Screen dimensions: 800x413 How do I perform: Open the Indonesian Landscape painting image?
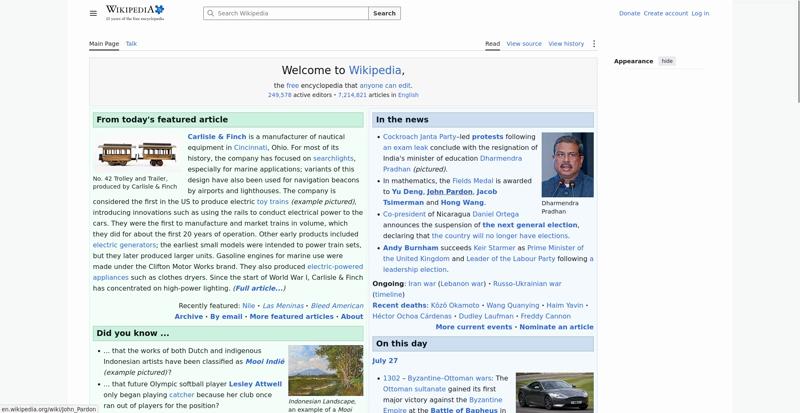tap(326, 371)
